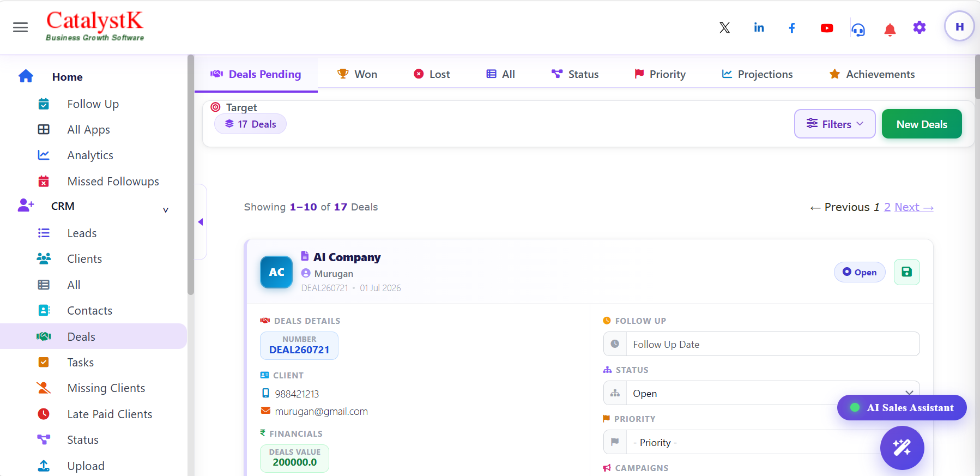Switch to the Won tab
Image resolution: width=980 pixels, height=476 pixels.
click(x=357, y=74)
